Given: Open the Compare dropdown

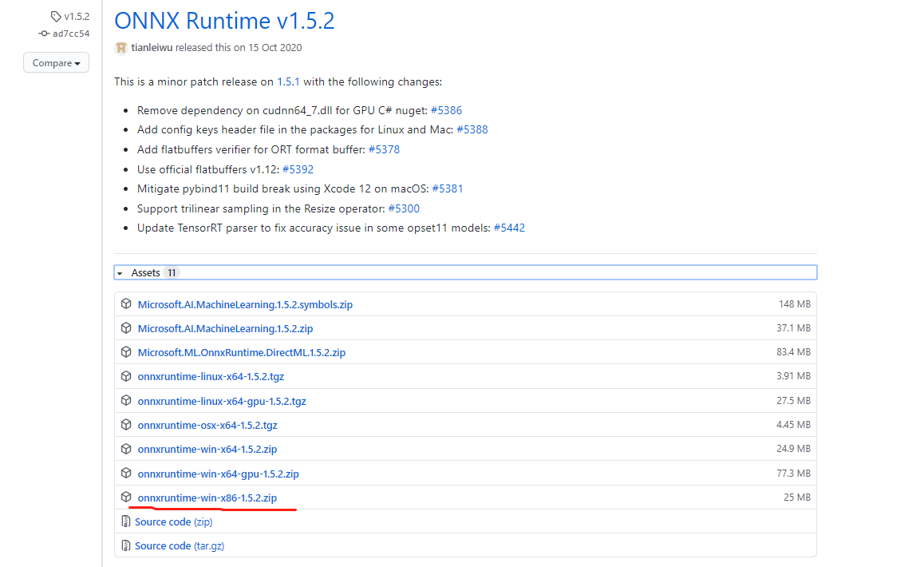Looking at the screenshot, I should point(56,62).
